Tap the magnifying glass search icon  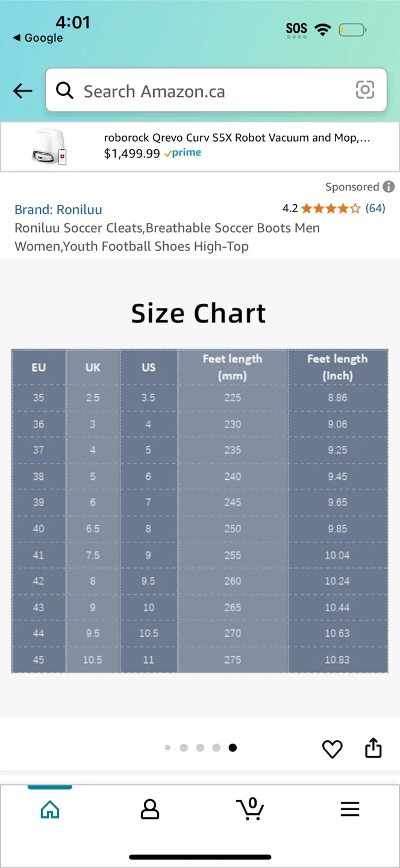(x=64, y=90)
